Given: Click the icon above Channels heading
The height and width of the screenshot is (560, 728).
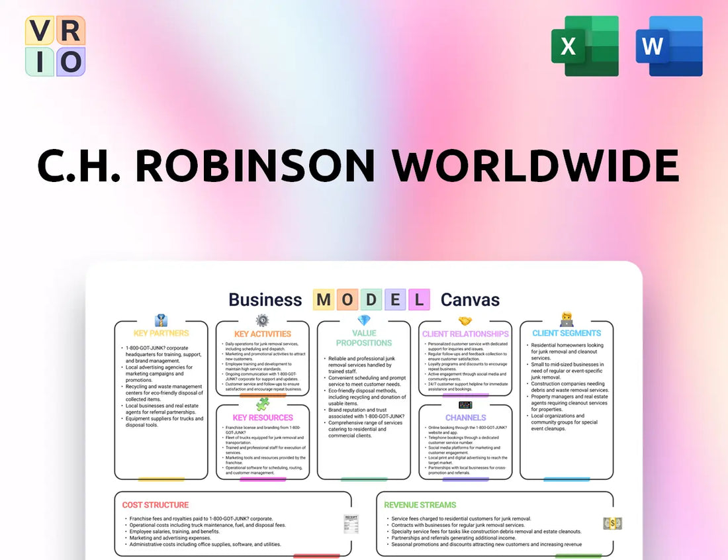Looking at the screenshot, I should tap(465, 405).
